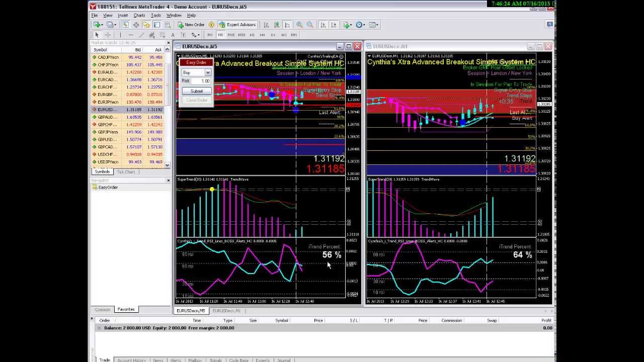This screenshot has height=362, width=644.
Task: Click the New Order toolbar button
Action: pos(192,25)
